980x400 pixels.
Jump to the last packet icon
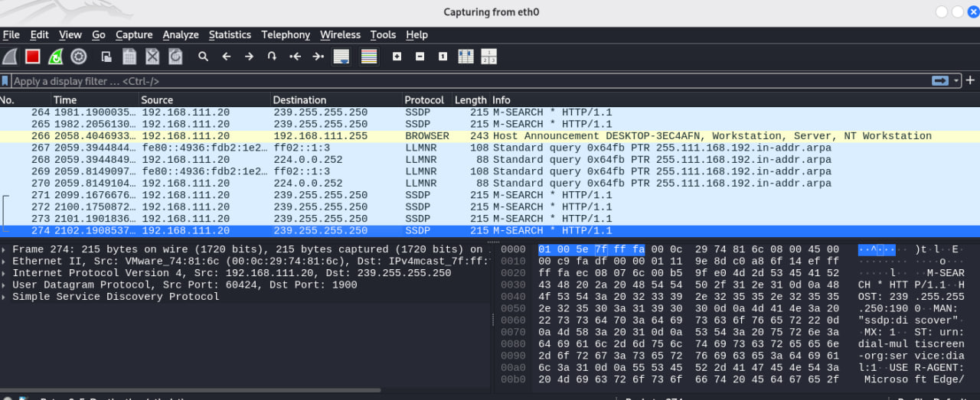coord(318,57)
